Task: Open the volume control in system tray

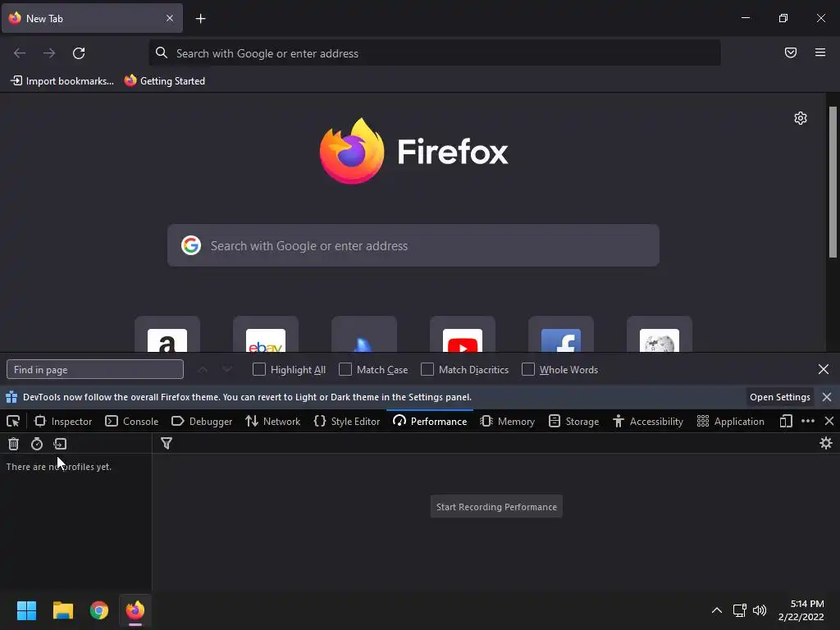Action: [x=759, y=610]
